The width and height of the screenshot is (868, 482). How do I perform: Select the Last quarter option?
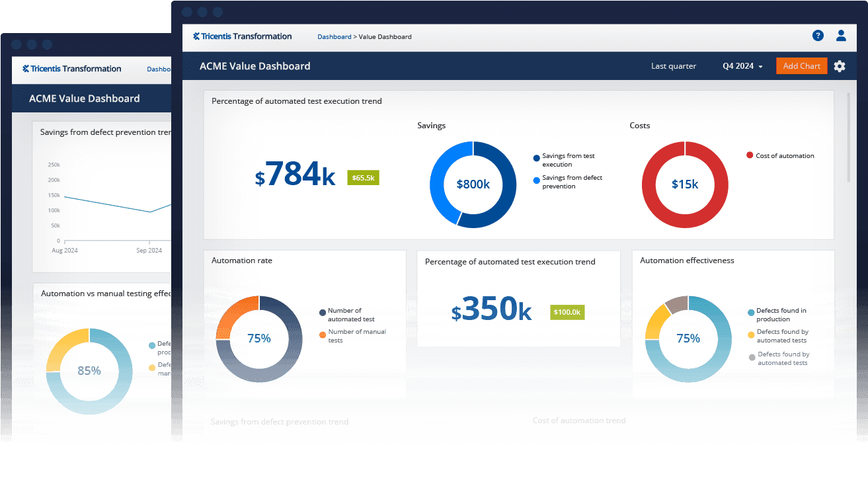point(673,66)
